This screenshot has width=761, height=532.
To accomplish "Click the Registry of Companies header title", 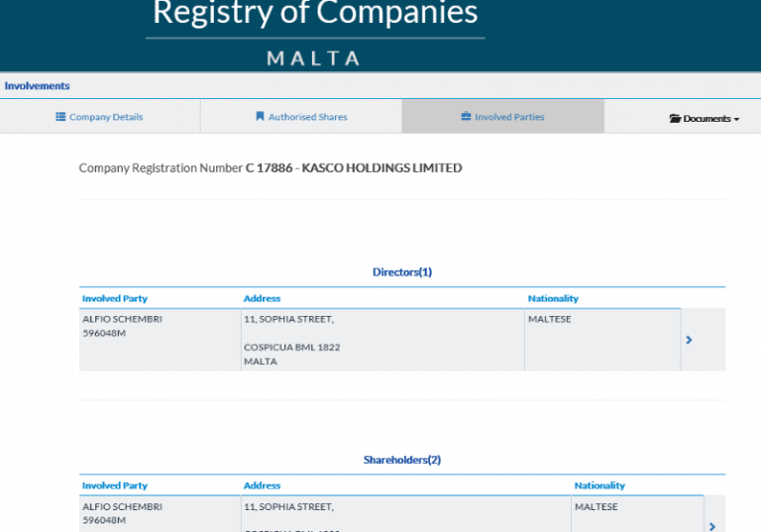I will [315, 14].
